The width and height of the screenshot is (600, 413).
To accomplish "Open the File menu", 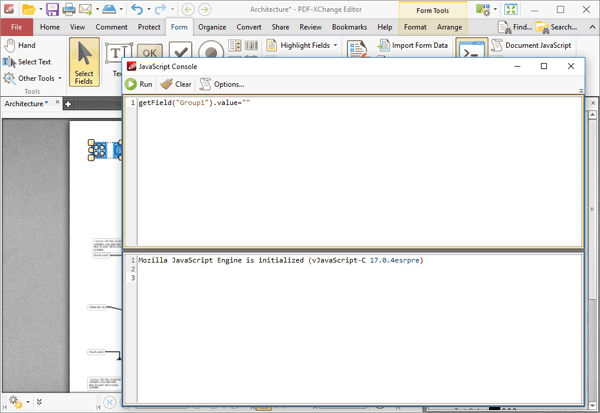I will point(16,27).
